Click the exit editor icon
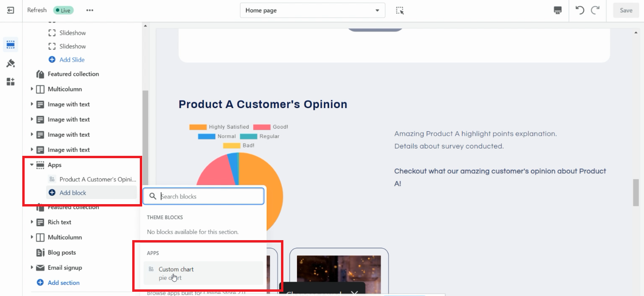Screen dimensions: 644x296 [x=10, y=10]
